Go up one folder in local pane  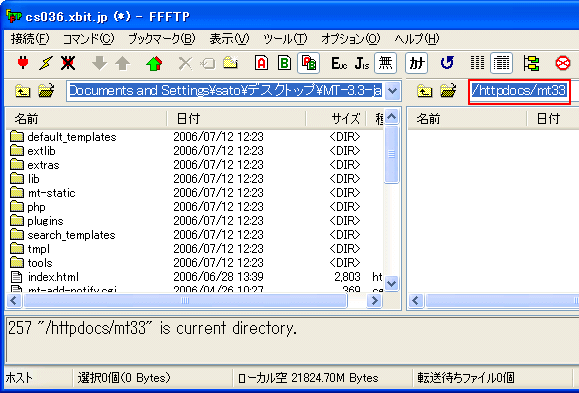coord(23,90)
